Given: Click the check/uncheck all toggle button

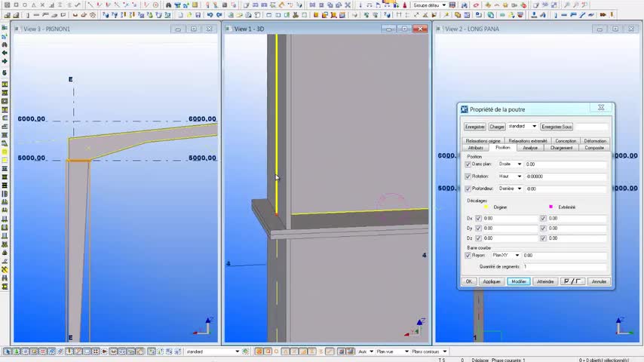Looking at the screenshot, I should [572, 281].
